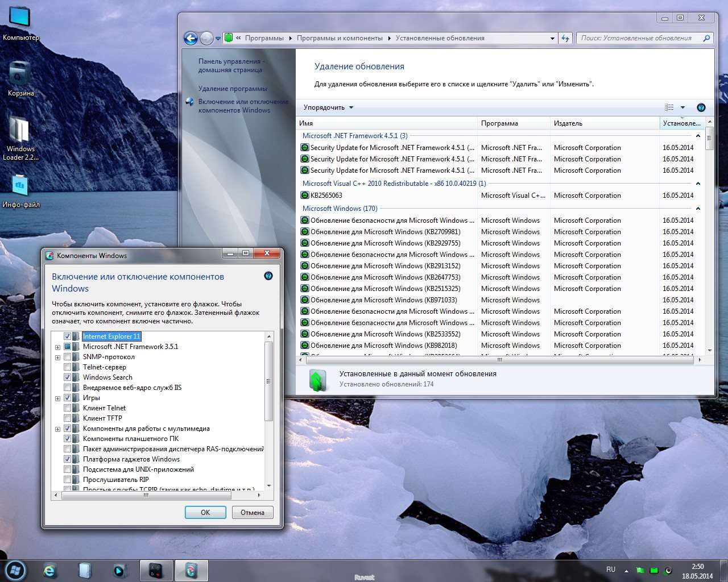The height and width of the screenshot is (582, 728).
Task: Uncheck the Игры component checkbox
Action: 68,398
